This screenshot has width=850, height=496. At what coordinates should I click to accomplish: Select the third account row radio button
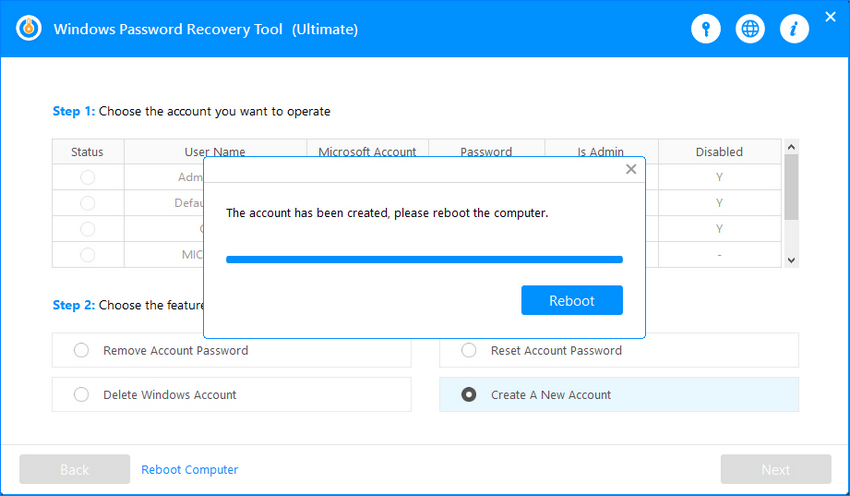coord(87,229)
